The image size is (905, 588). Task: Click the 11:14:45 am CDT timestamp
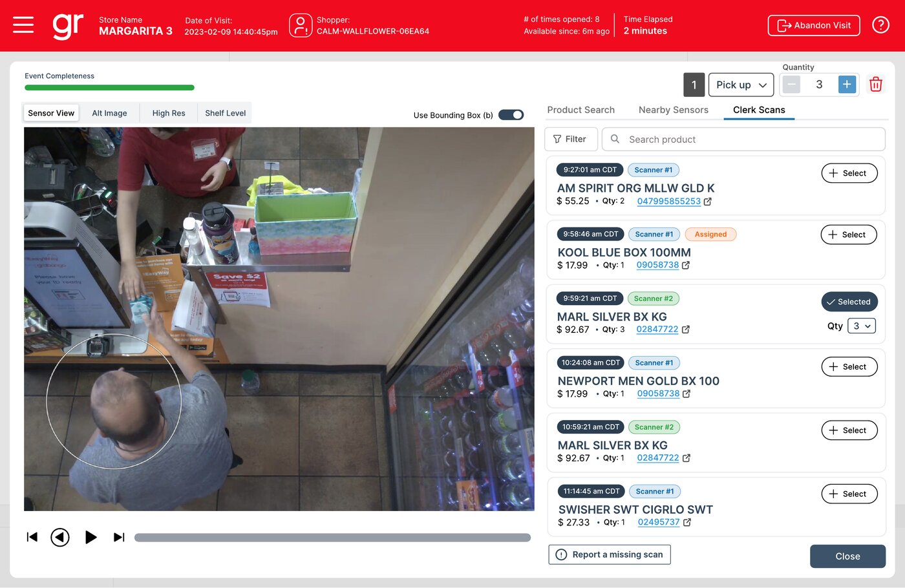coord(591,492)
